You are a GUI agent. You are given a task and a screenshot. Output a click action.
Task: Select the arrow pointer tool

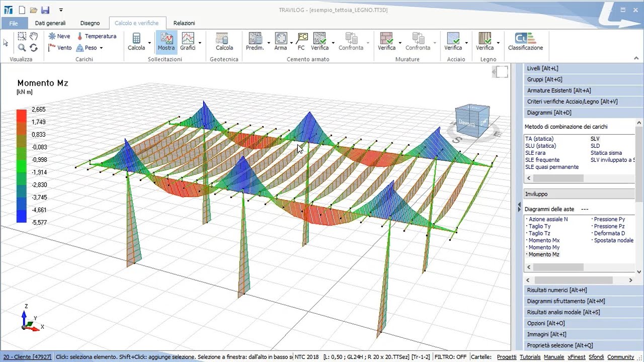tap(6, 43)
